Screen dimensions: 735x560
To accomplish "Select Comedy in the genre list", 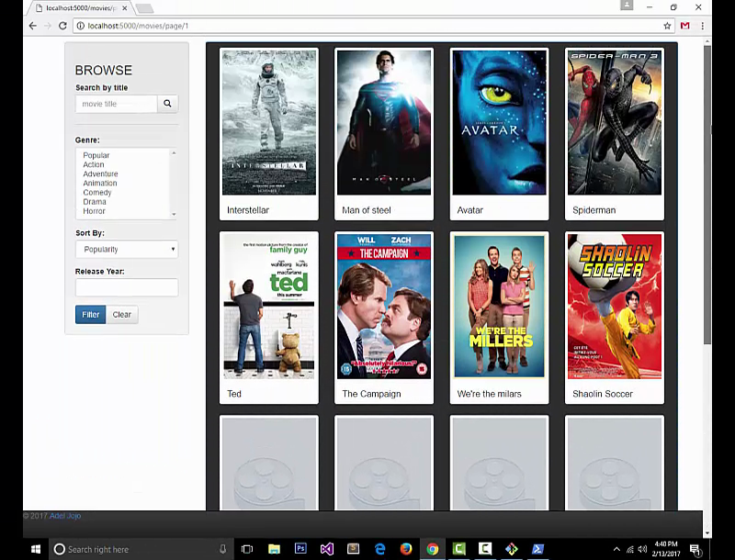I will click(x=97, y=193).
